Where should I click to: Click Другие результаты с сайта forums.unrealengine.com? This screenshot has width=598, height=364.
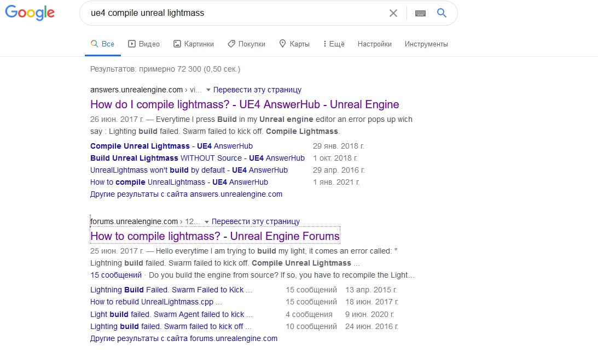click(184, 338)
